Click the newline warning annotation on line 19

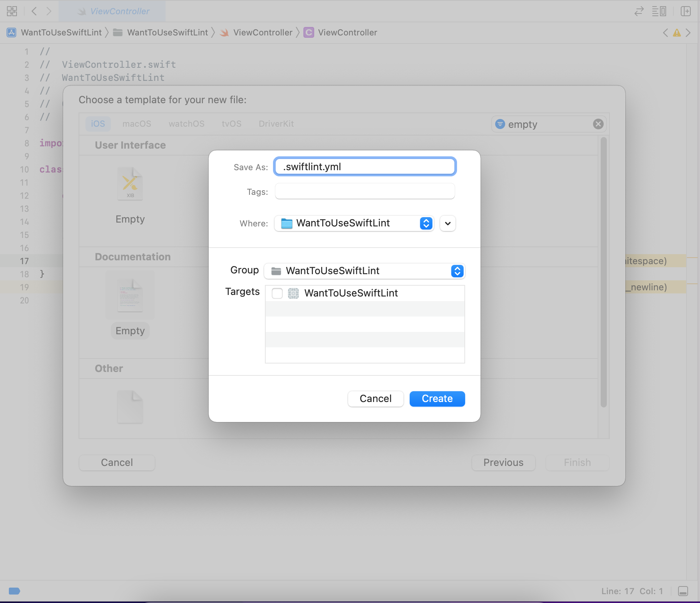click(656, 287)
